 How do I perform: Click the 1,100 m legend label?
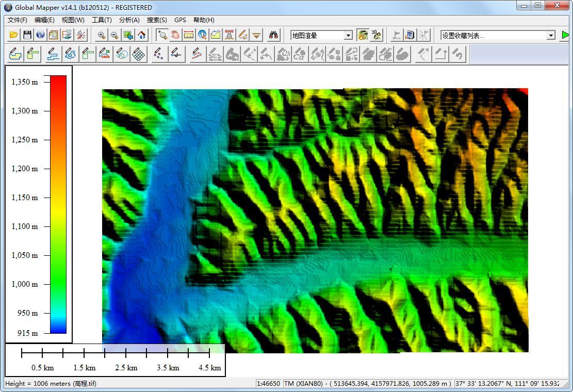pyautogui.click(x=24, y=226)
